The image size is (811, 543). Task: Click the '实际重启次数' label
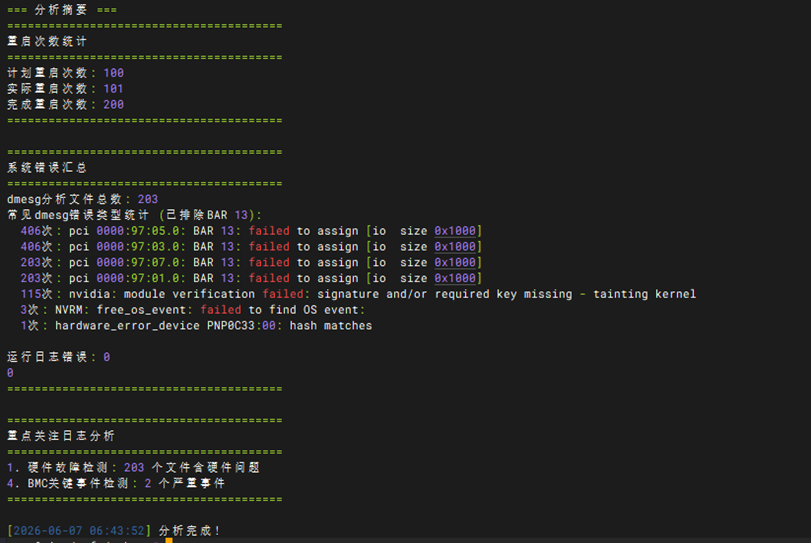[x=47, y=89]
